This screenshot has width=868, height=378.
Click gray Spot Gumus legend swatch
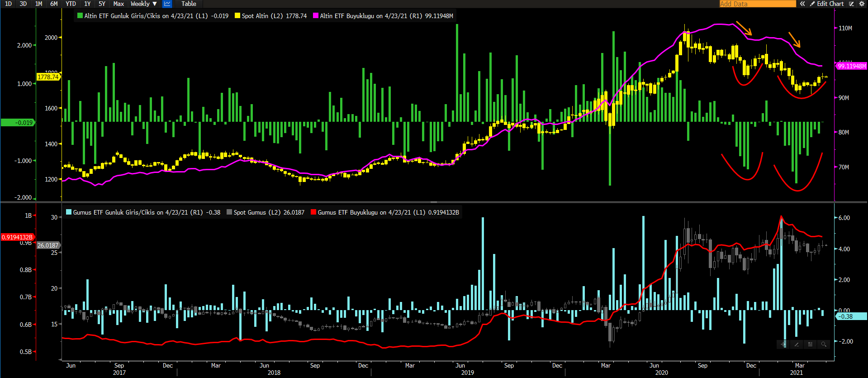tap(229, 212)
